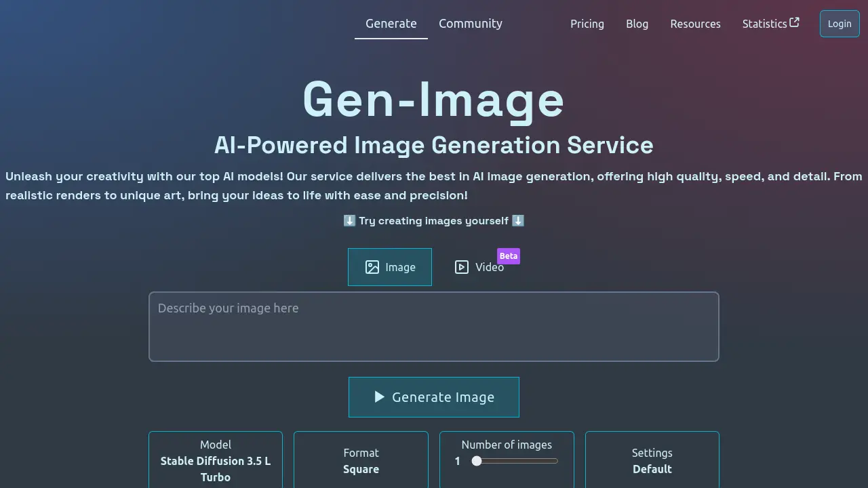
Task: Open the Model selector Stable Diffusion 3.5 L Turbo
Action: (216, 460)
